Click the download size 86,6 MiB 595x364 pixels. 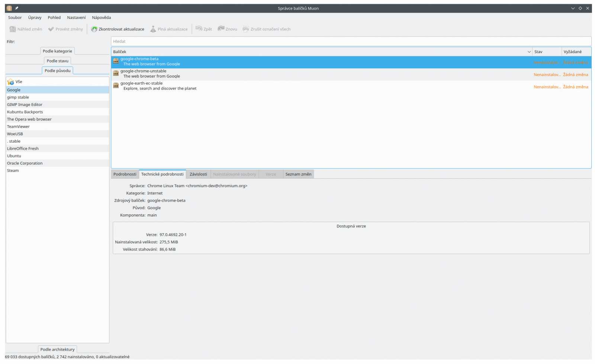pyautogui.click(x=167, y=250)
